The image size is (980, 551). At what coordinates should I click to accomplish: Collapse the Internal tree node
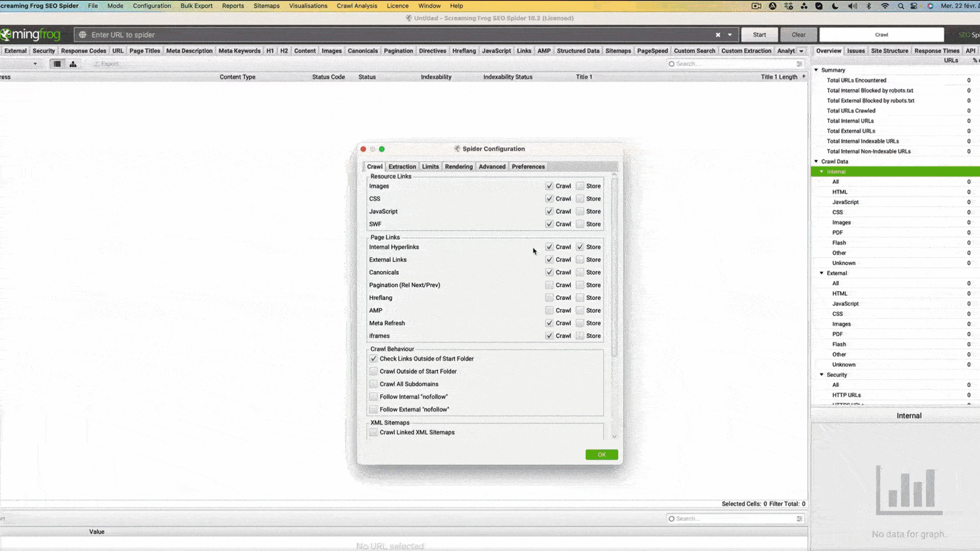pos(822,171)
